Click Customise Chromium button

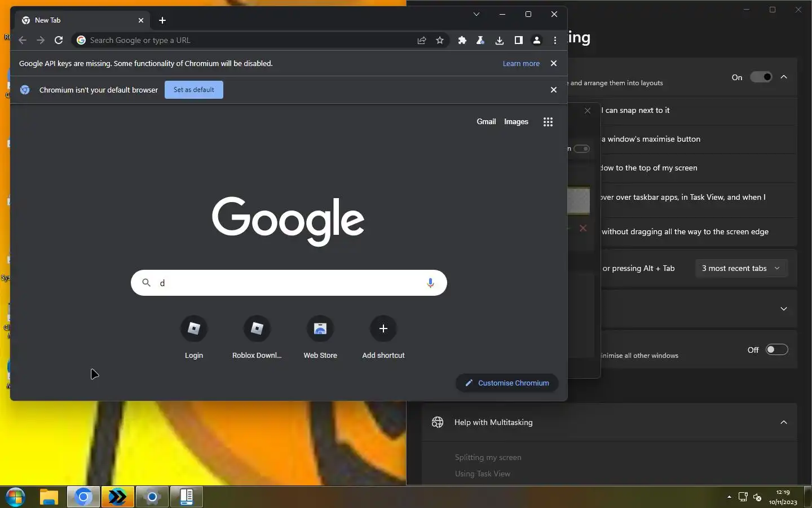coord(507,383)
